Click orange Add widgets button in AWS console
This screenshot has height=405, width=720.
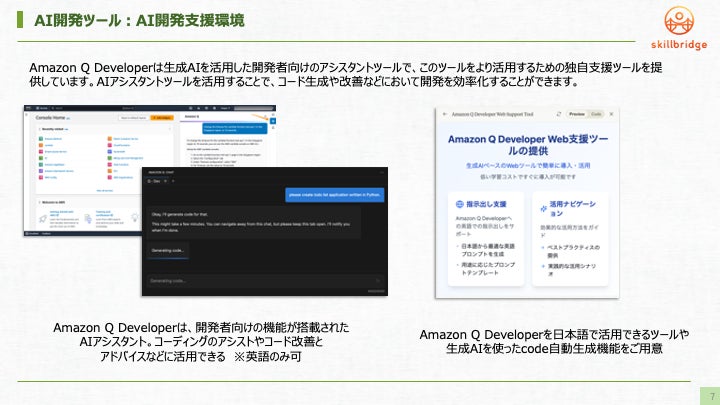[x=162, y=118]
